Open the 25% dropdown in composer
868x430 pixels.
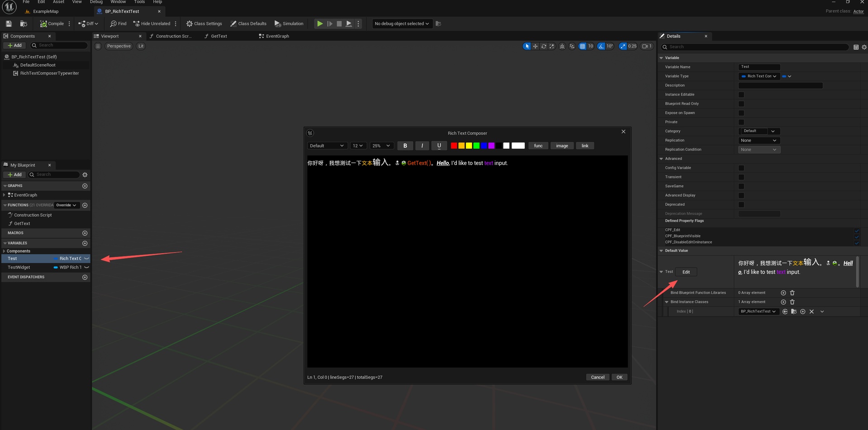click(x=381, y=146)
